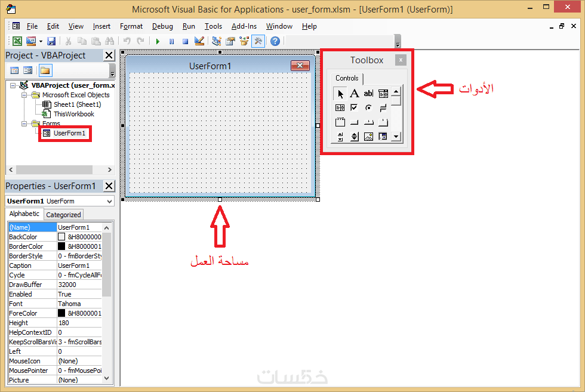Image resolution: width=585 pixels, height=392 pixels.
Task: Click the blue Help question mark icon
Action: 275,41
